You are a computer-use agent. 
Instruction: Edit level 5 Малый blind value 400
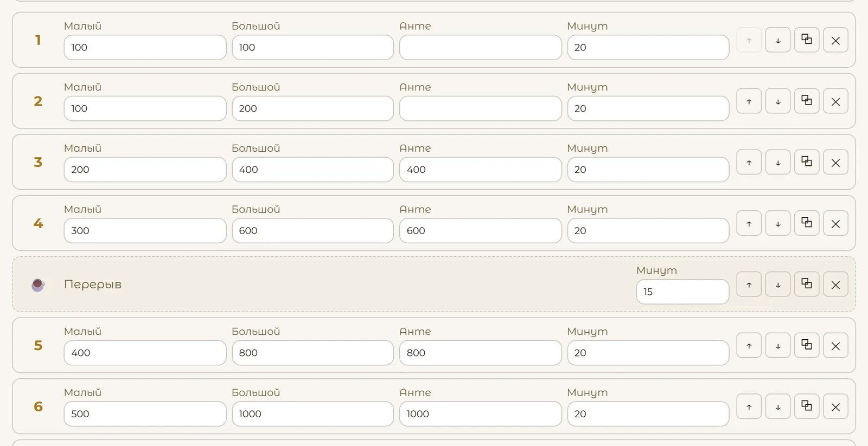[145, 353]
